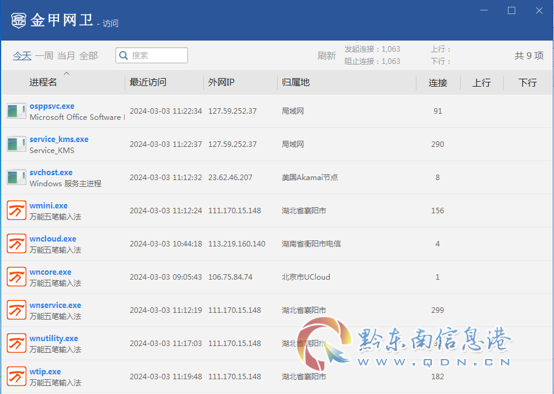Click timestamp 2024-03-03 09:05:43

click(166, 277)
